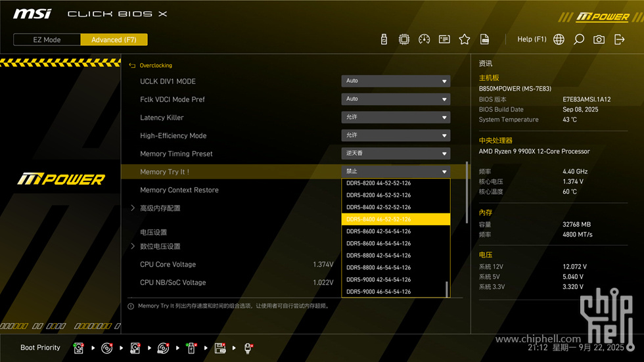Click the Latency Killer row label
Viewport: 644px width, 362px height.
tap(162, 118)
